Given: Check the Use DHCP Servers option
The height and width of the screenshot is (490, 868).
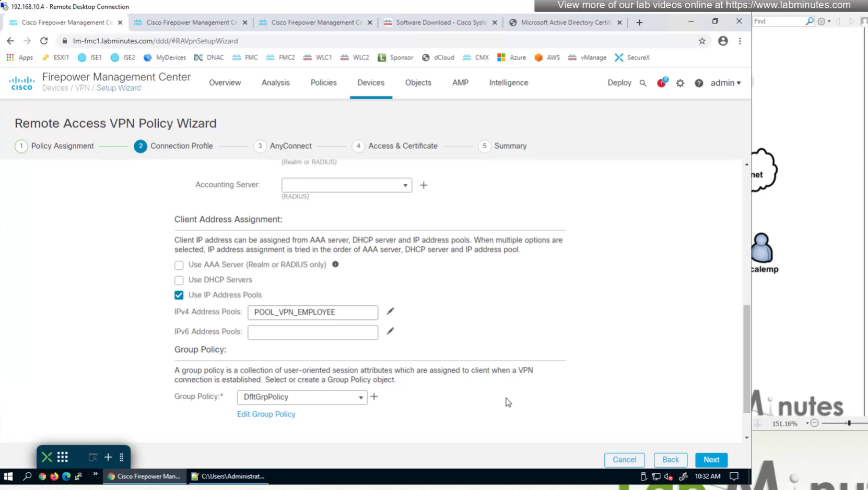Looking at the screenshot, I should coord(179,280).
